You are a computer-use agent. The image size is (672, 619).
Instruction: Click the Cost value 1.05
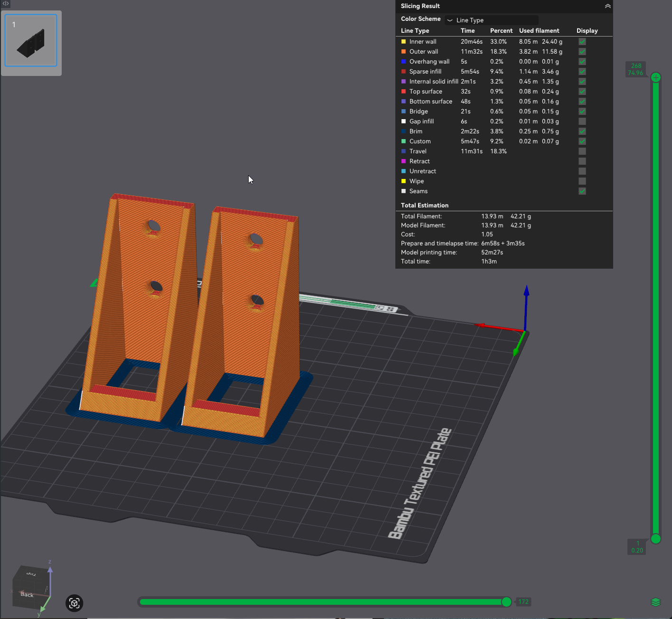pos(487,234)
